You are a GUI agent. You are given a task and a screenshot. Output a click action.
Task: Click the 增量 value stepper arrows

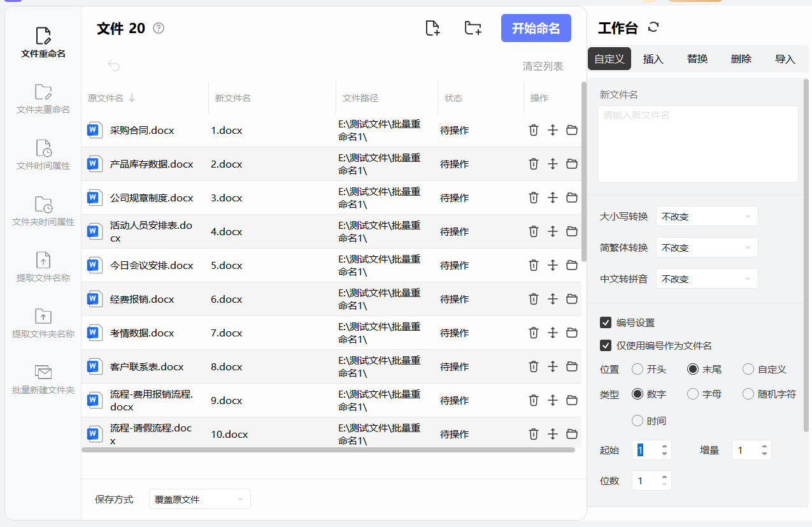(x=764, y=450)
